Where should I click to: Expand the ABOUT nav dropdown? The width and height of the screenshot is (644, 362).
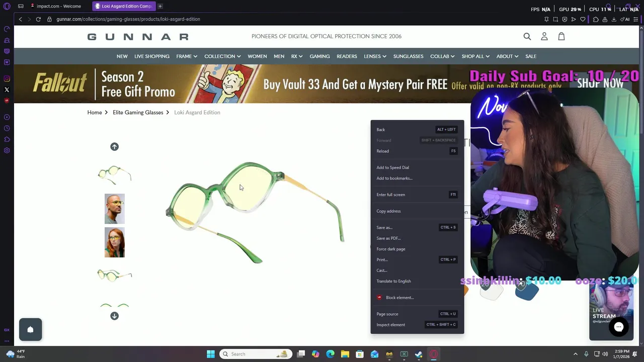click(x=507, y=56)
